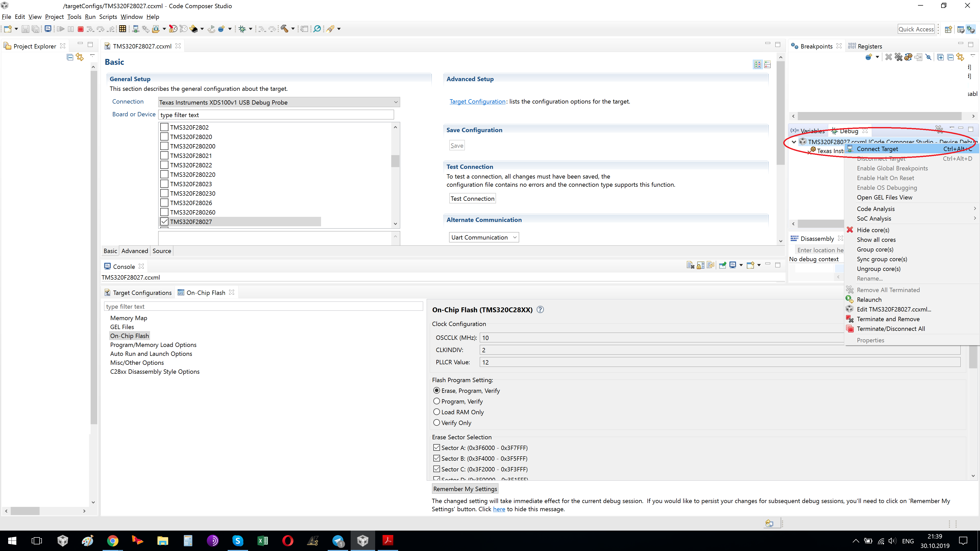980x551 pixels.
Task: Click the red Terminate stop icon in toolbar
Action: 80,29
